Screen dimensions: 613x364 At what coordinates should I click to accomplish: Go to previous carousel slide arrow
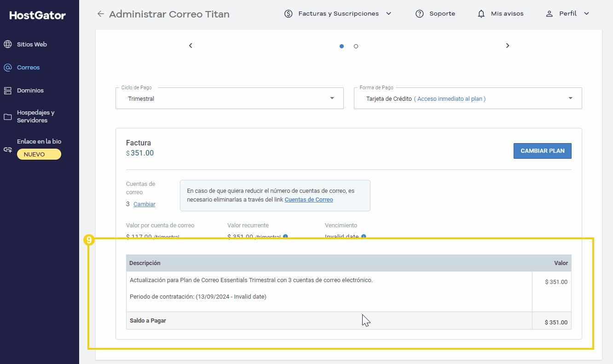191,46
